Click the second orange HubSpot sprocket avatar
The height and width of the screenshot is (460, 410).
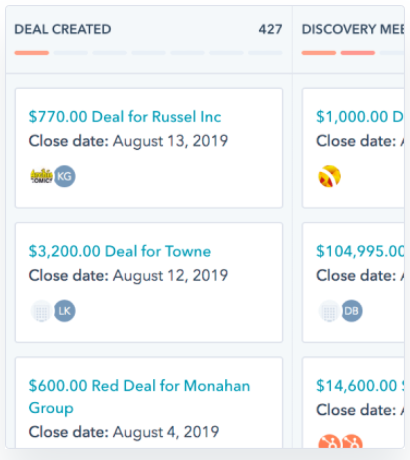click(352, 441)
